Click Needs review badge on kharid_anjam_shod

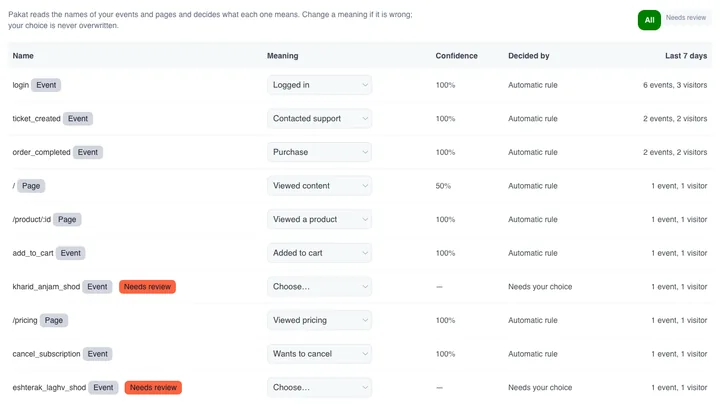[147, 287]
